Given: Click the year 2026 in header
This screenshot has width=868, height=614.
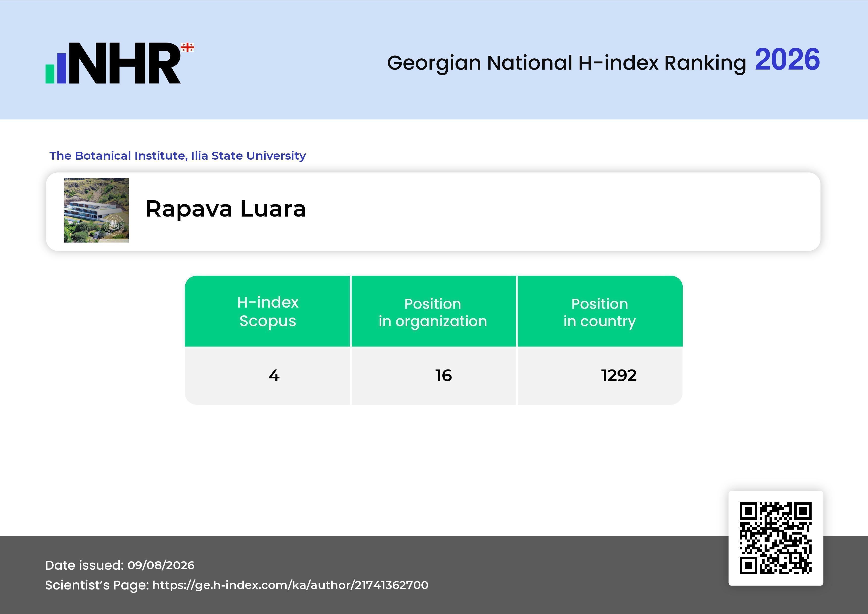Looking at the screenshot, I should [788, 60].
